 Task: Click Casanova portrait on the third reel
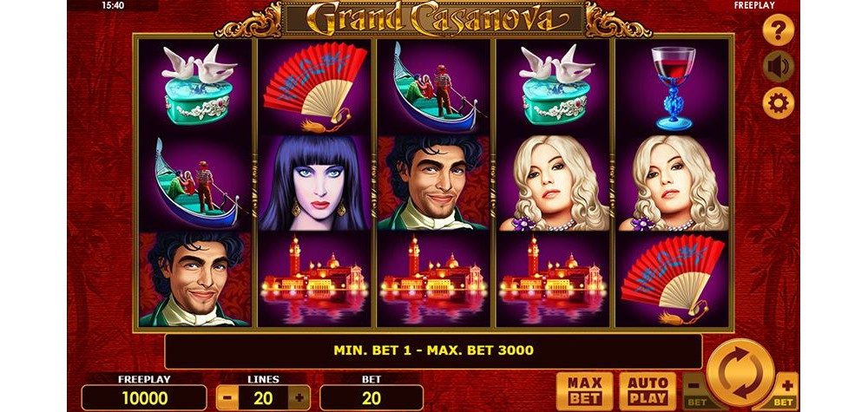point(433,183)
